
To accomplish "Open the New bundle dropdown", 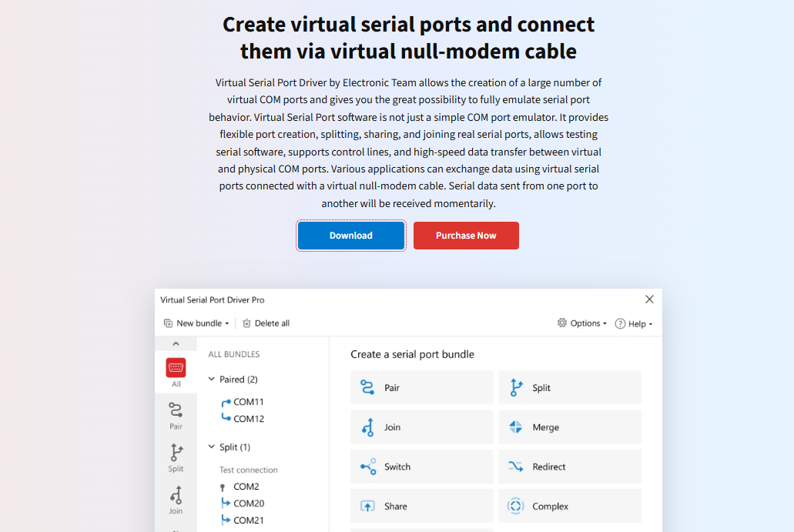I will (x=197, y=323).
